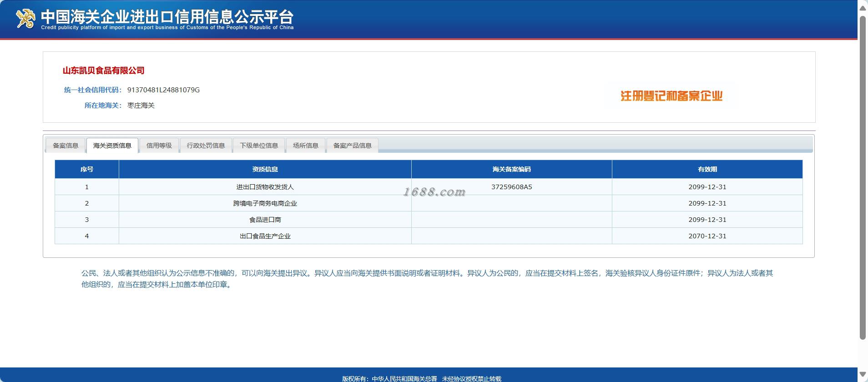Open the 行政处罚信息 tab
Image resolution: width=868 pixels, height=382 pixels.
[x=206, y=146]
